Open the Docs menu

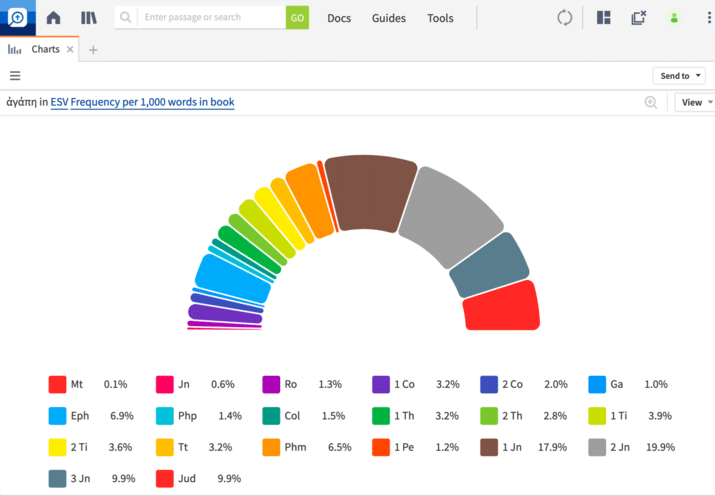[339, 18]
